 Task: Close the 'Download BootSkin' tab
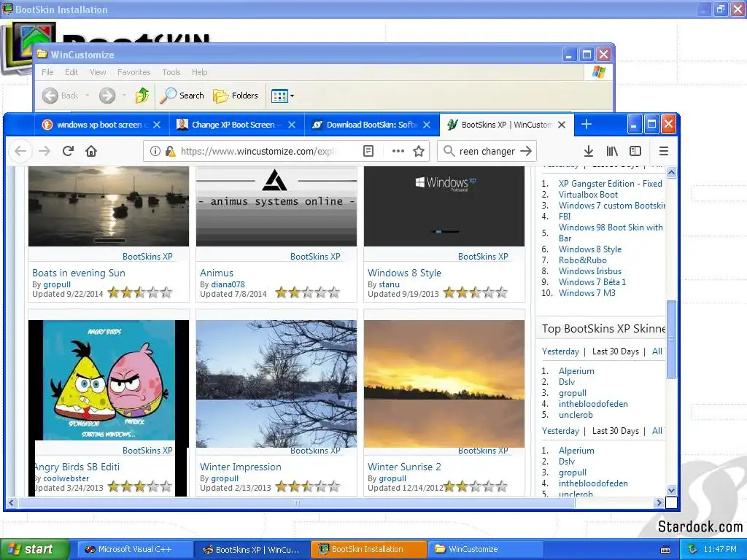(427, 125)
